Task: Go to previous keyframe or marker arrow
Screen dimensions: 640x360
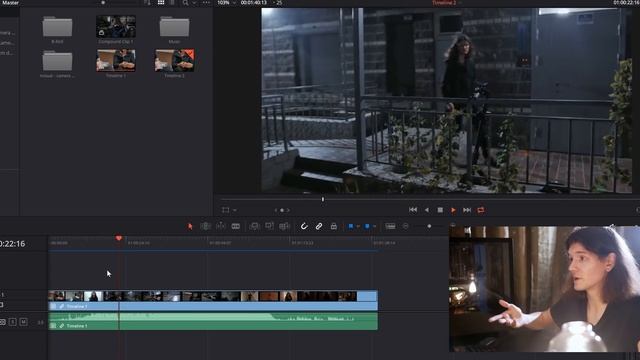Action: tap(276, 210)
